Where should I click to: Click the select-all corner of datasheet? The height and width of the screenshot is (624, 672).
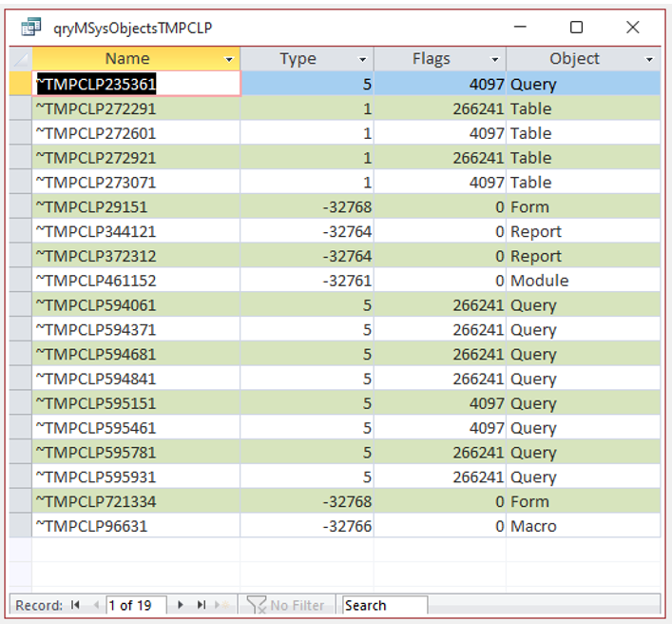pos(21,59)
